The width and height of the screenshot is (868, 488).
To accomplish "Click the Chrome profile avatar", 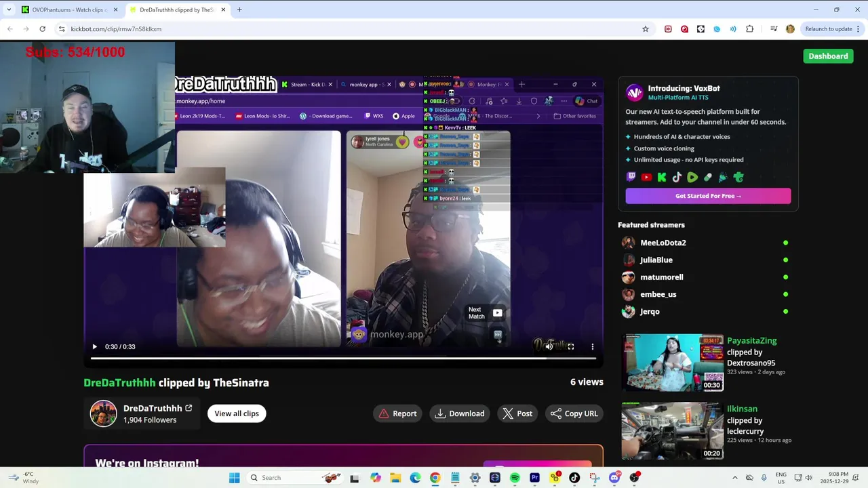I will [790, 29].
